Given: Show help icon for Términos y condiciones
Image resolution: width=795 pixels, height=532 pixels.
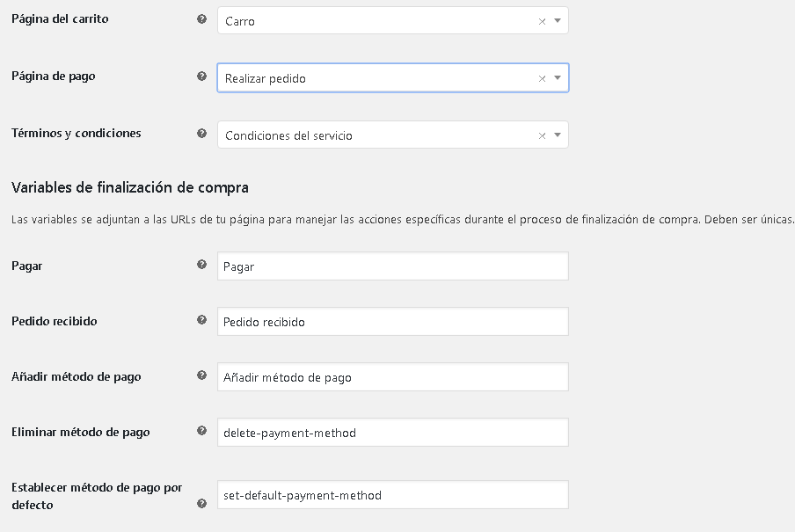Looking at the screenshot, I should pos(201,134).
